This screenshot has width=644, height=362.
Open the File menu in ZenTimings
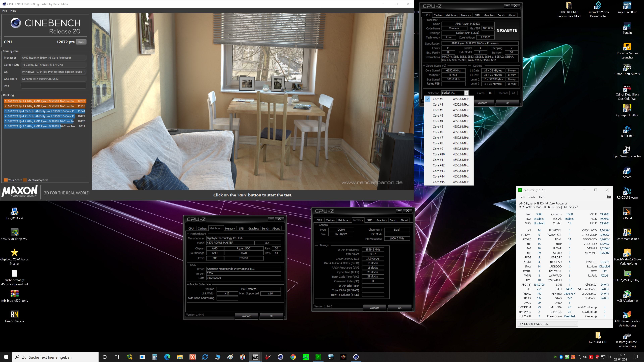click(522, 197)
